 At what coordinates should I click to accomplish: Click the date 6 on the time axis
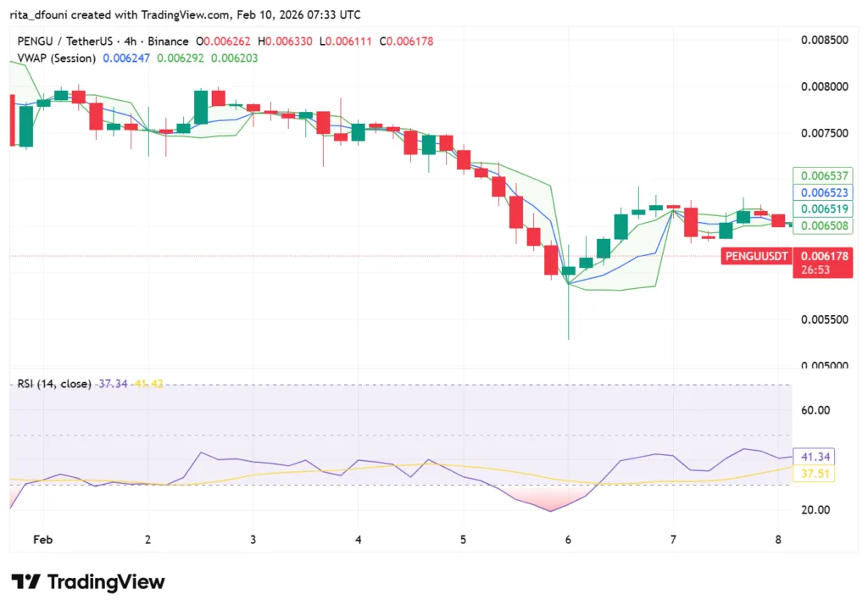[568, 540]
